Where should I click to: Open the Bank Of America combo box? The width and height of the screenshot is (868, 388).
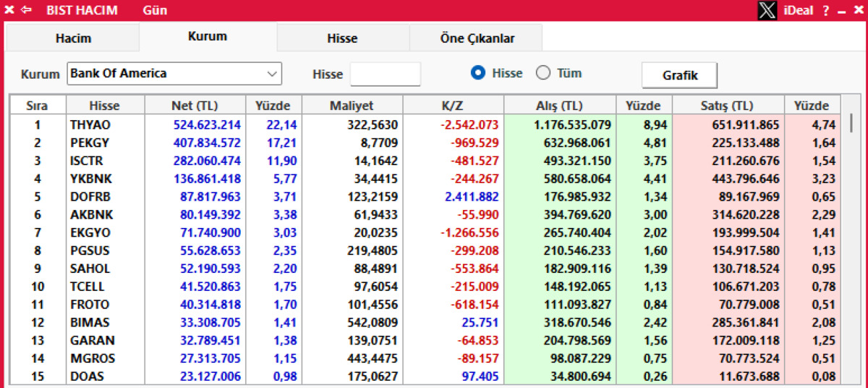click(174, 74)
